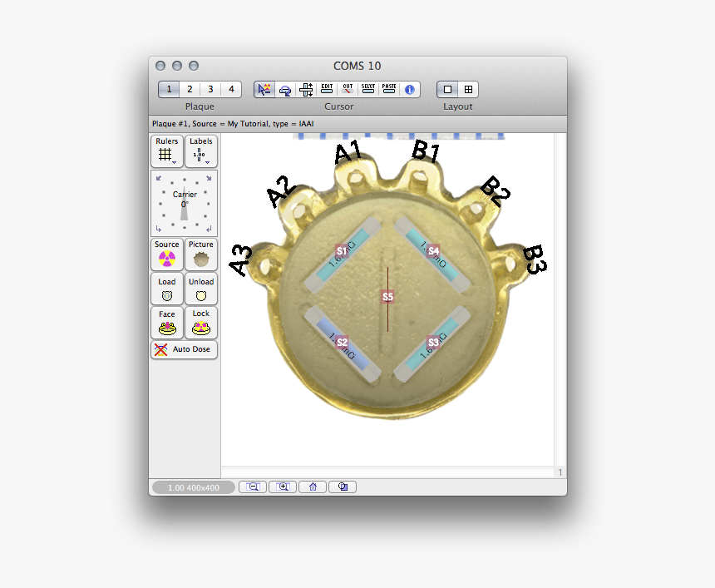The image size is (715, 588).
Task: Click the Picture panel icon
Action: (200, 258)
